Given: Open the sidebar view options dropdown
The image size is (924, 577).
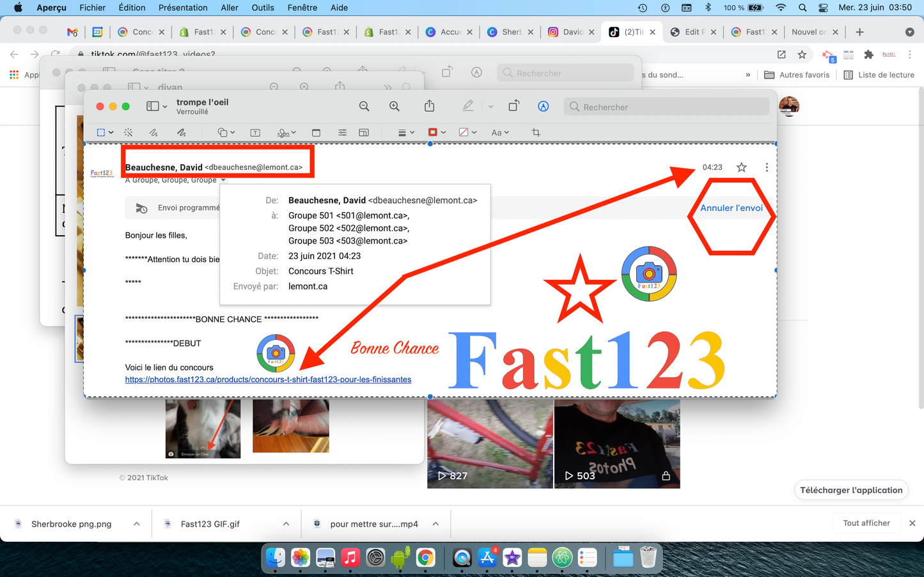Looking at the screenshot, I should click(157, 107).
